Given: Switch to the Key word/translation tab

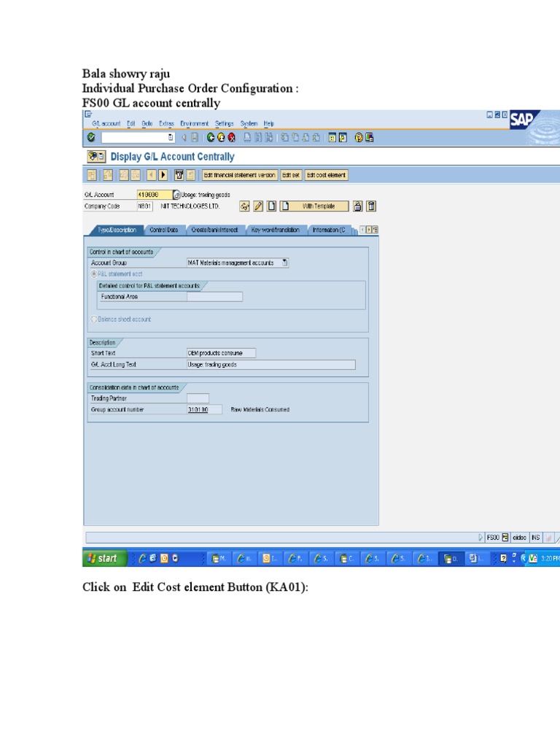Looking at the screenshot, I should [x=275, y=230].
